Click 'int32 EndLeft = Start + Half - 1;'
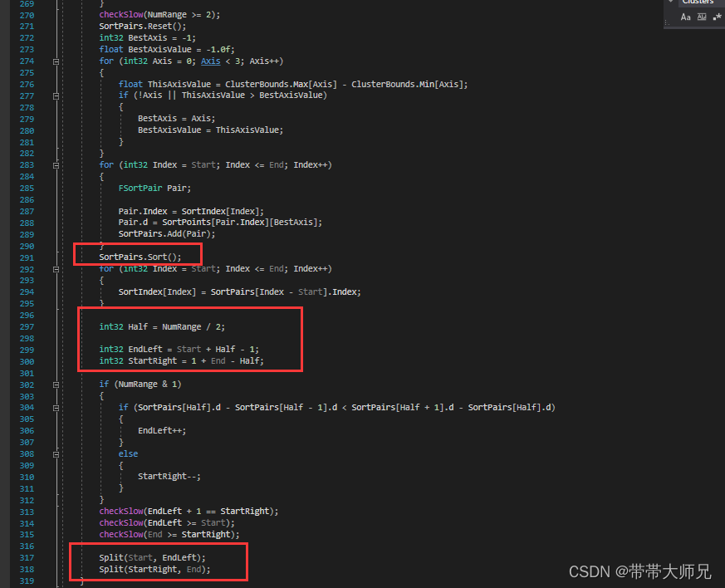The image size is (725, 588). click(179, 349)
